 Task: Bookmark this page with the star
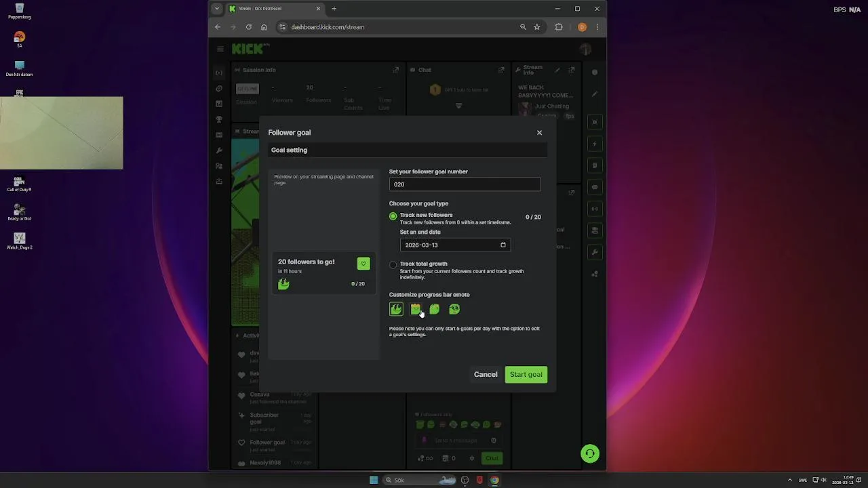pyautogui.click(x=537, y=27)
